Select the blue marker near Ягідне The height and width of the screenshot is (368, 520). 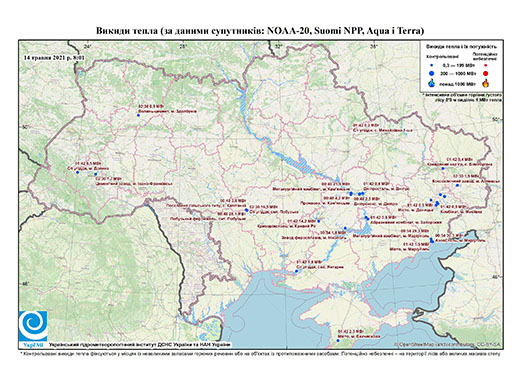[x=296, y=271]
